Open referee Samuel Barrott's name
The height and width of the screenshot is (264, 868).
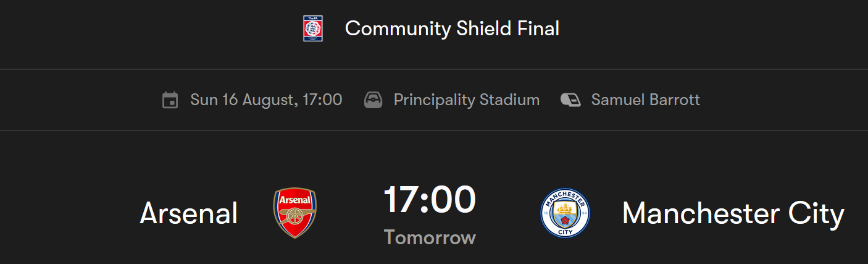646,100
